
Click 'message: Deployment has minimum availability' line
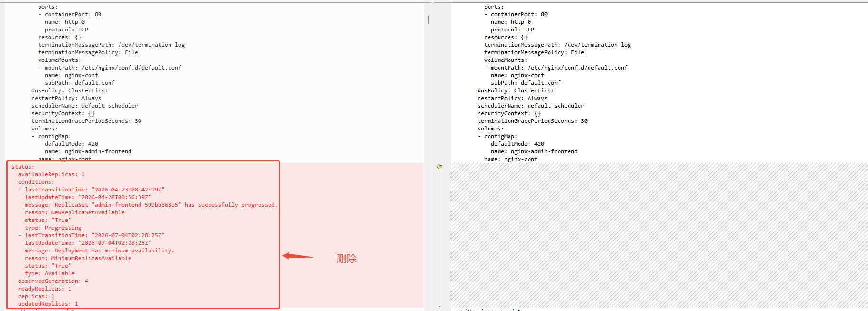(100, 251)
